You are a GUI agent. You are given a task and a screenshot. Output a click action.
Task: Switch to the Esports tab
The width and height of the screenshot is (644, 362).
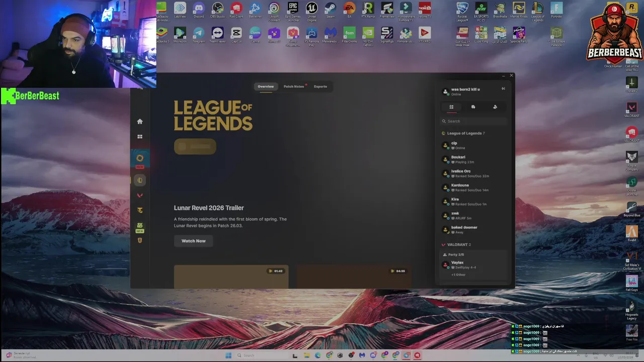(x=320, y=86)
